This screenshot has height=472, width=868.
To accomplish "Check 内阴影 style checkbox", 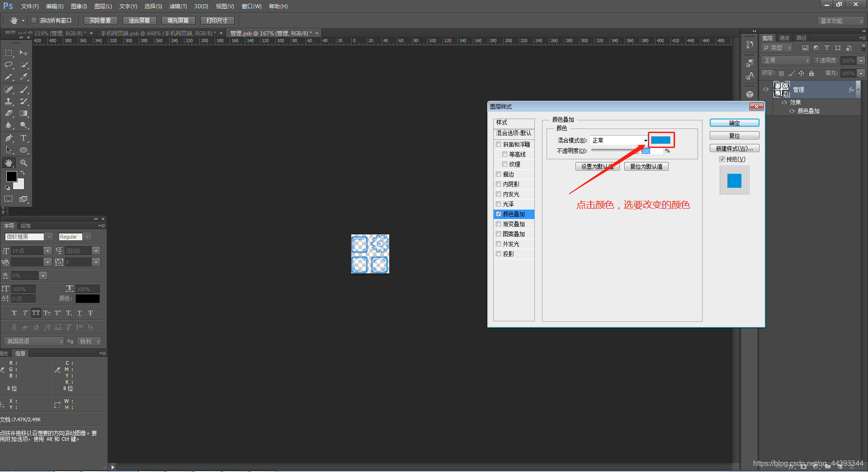I will point(499,184).
